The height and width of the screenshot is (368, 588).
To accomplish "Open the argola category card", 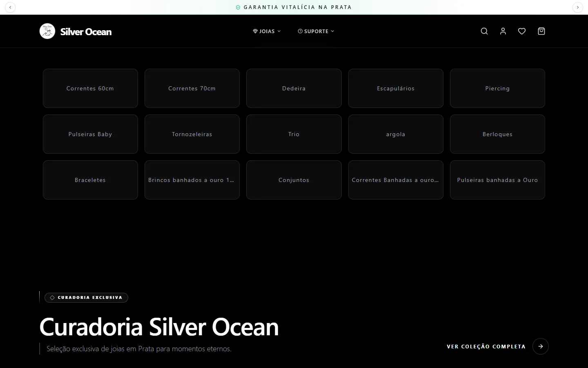I will pyautogui.click(x=396, y=134).
